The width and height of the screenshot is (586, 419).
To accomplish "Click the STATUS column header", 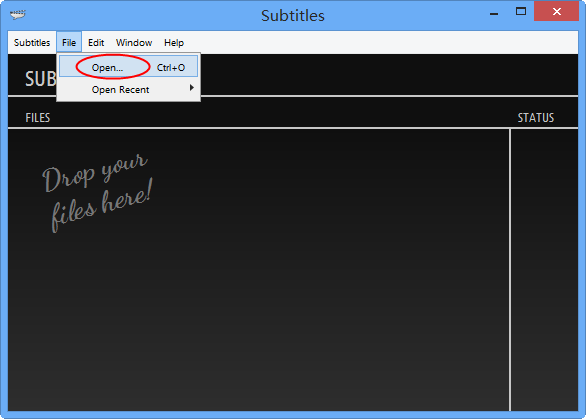I will [x=536, y=118].
